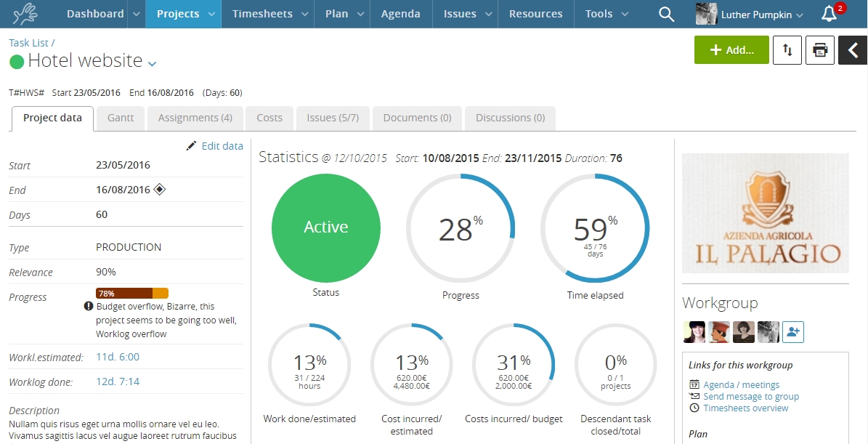
Task: Open the Timesheets overview link
Action: click(x=745, y=408)
